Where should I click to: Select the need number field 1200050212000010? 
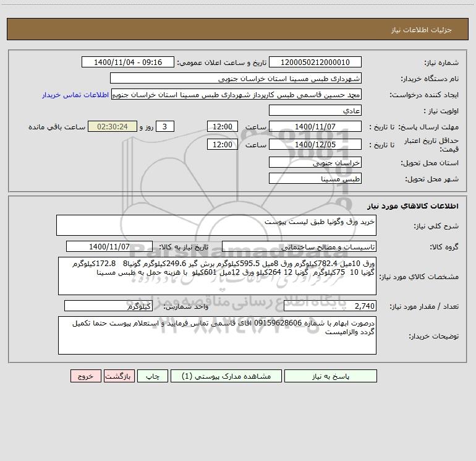click(315, 62)
